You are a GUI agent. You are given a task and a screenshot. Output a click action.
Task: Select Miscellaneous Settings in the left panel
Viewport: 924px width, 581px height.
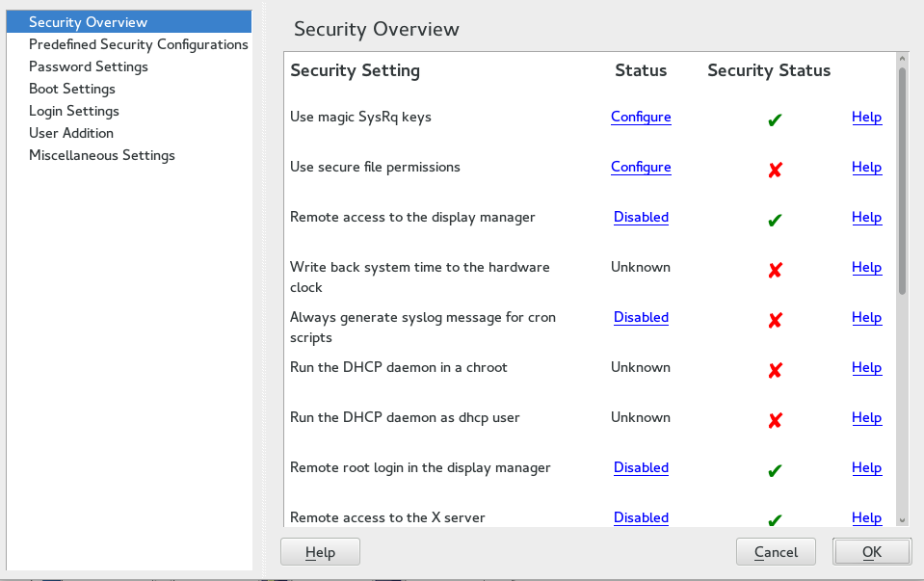point(102,155)
